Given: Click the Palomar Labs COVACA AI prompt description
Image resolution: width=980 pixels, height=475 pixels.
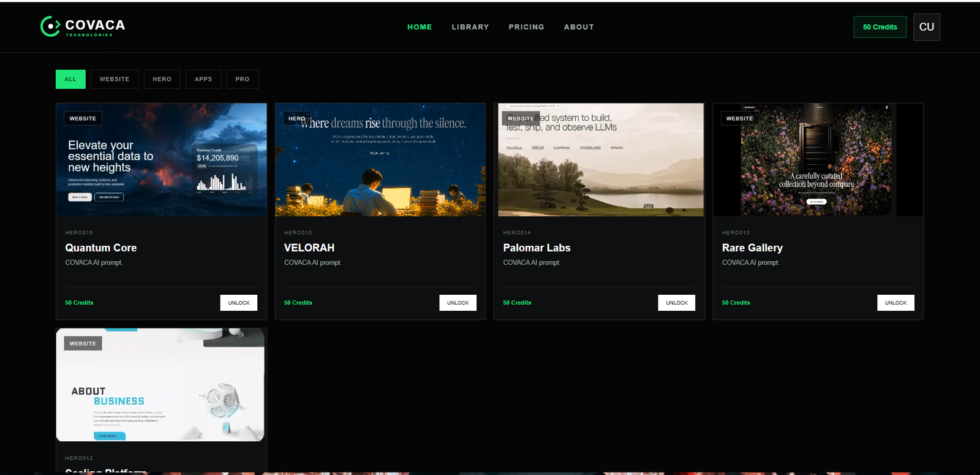Looking at the screenshot, I should [x=532, y=262].
